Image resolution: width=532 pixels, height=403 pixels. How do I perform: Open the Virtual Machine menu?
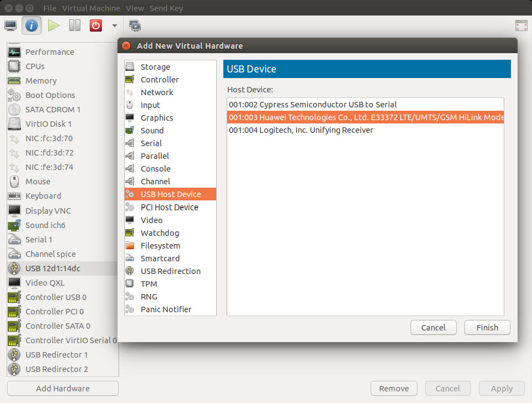click(91, 8)
